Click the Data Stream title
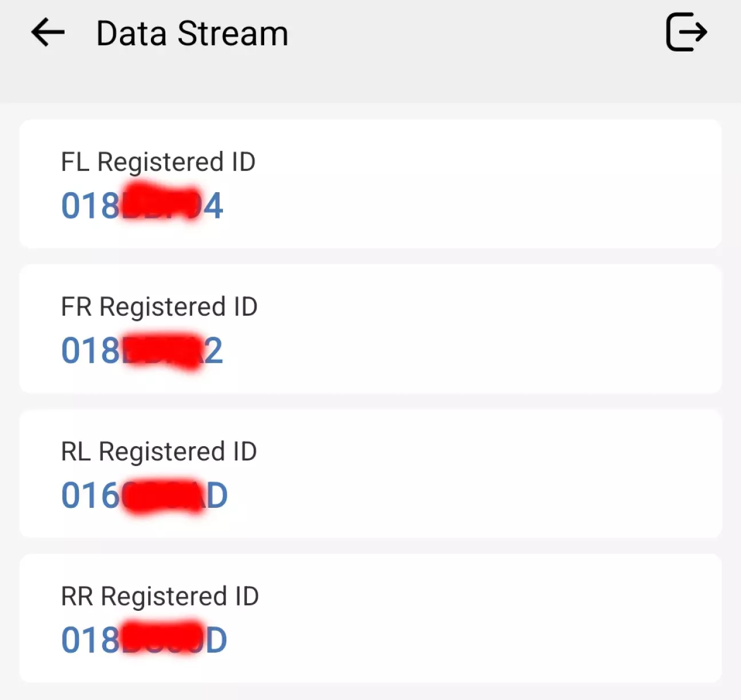741x700 pixels. 192,33
